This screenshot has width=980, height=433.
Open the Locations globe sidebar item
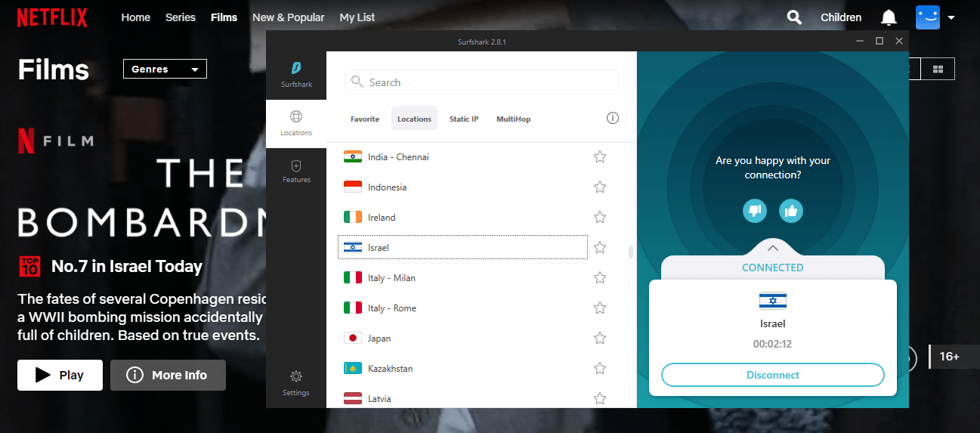(x=296, y=123)
